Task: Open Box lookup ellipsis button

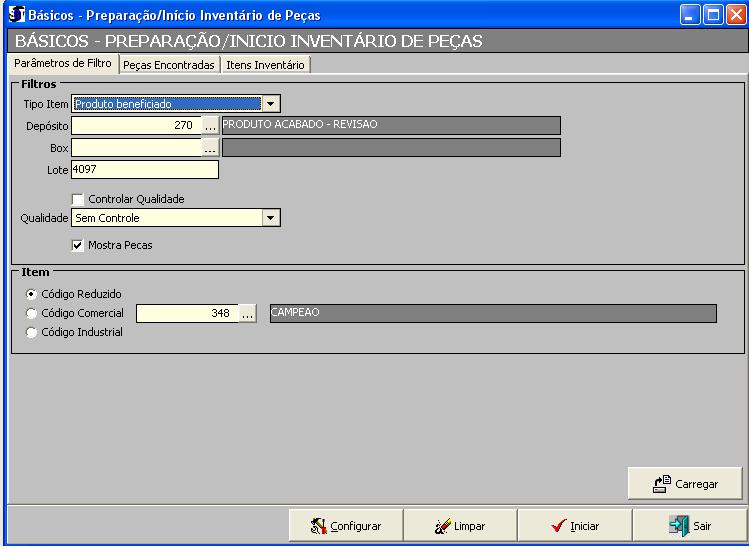Action: (210, 147)
